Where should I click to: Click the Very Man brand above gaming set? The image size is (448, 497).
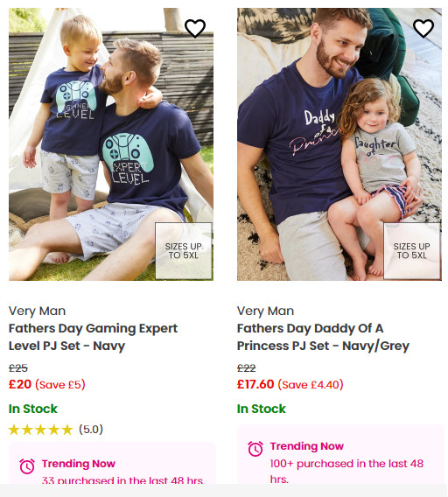37,311
